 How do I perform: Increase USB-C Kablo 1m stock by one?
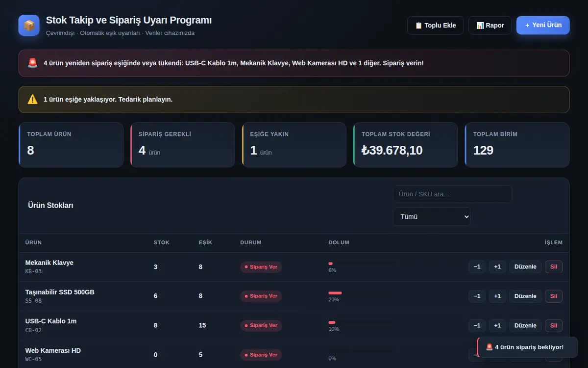click(497, 326)
